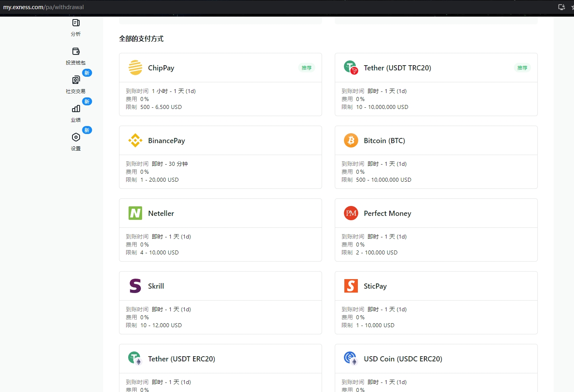Choose the SticPay withdrawal method
574x392 pixels.
point(436,303)
